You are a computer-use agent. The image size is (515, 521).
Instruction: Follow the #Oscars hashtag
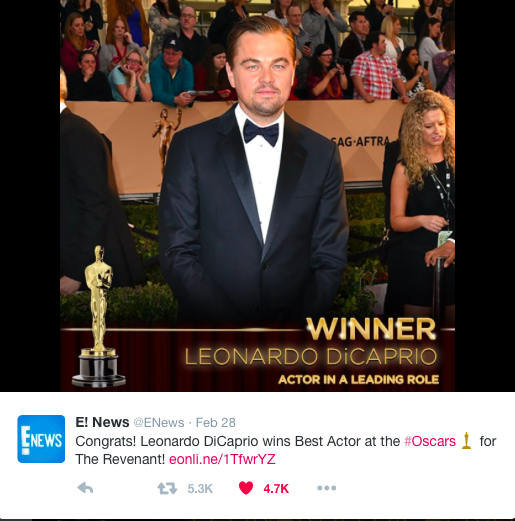(430, 441)
